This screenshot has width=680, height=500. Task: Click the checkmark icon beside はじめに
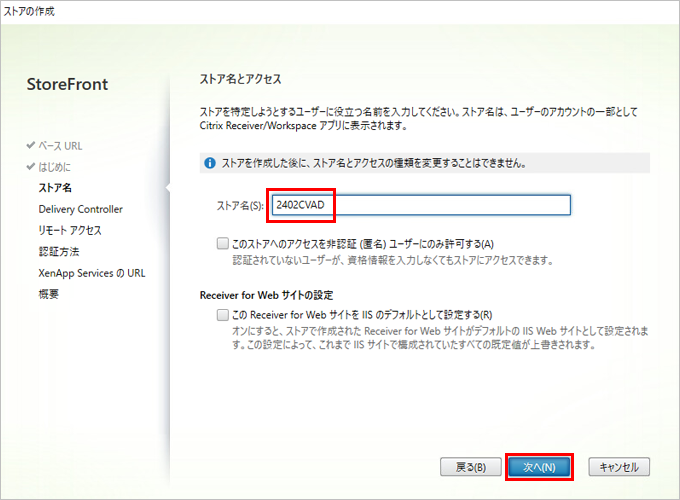[x=31, y=167]
